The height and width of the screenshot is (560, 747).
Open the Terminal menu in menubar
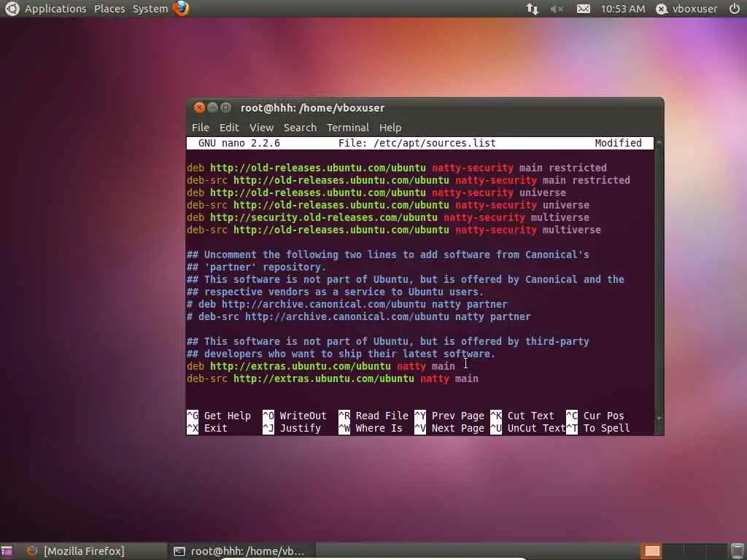coord(348,128)
